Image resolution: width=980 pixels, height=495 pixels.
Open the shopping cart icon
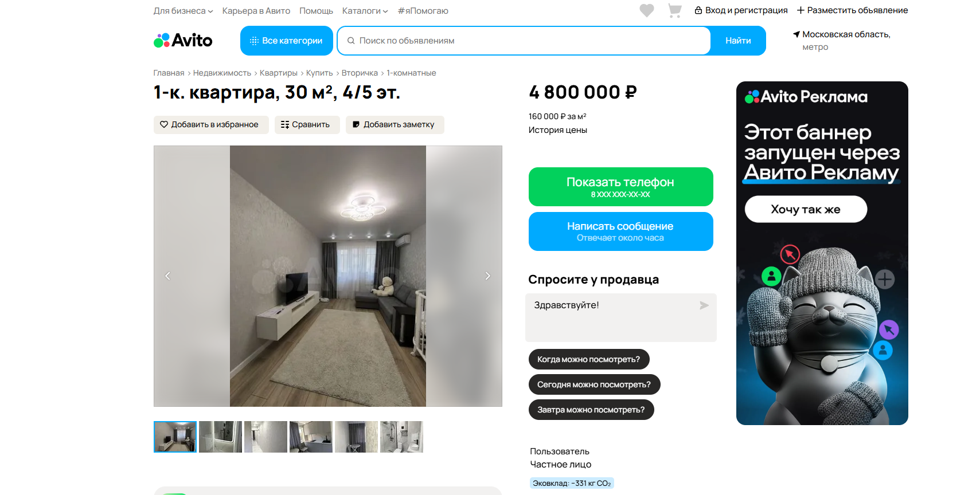(x=675, y=10)
